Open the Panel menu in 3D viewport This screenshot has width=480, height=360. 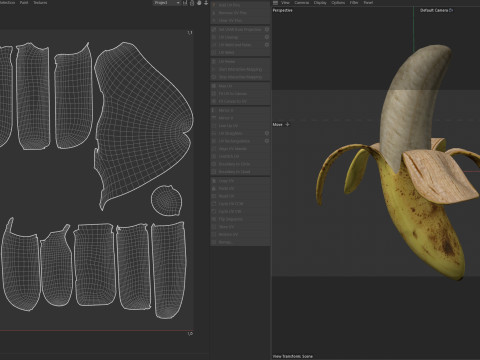coord(368,3)
